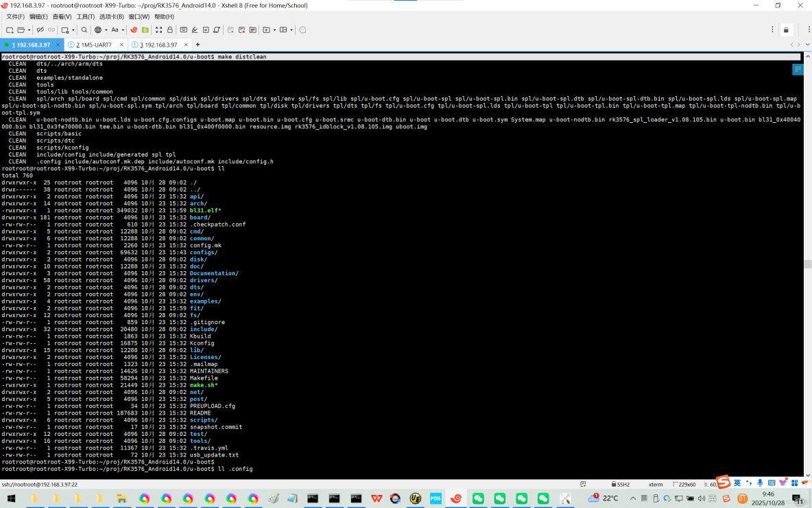812x508 pixels.
Task: Open the session Properties icon
Action: click(65, 30)
